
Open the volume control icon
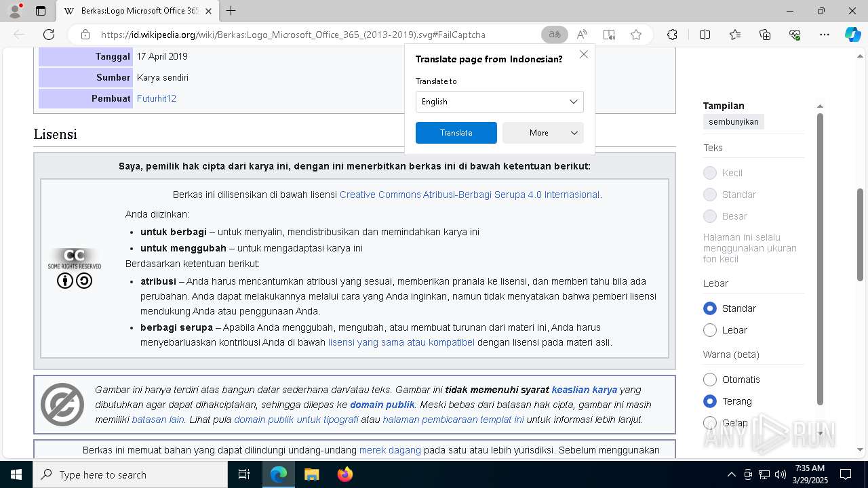(x=781, y=474)
